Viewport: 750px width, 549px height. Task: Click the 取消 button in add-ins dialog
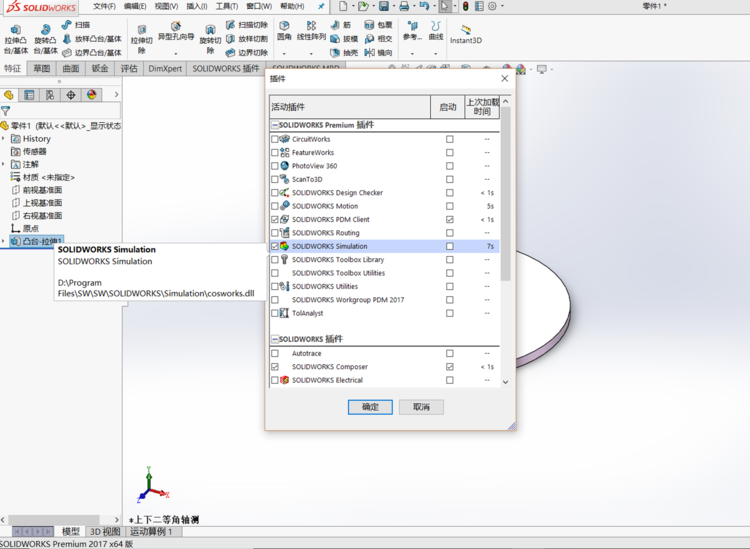pyautogui.click(x=421, y=407)
